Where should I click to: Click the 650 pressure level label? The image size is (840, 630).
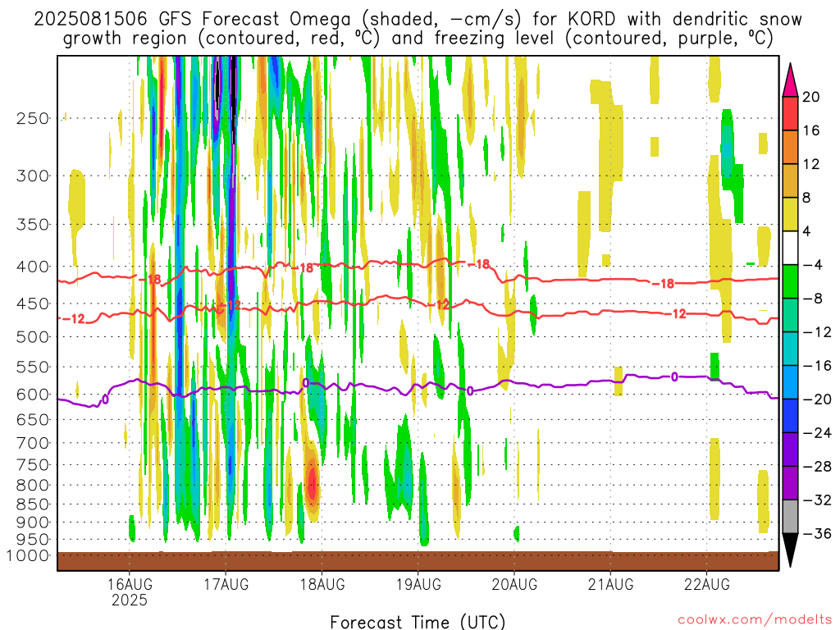(x=33, y=419)
